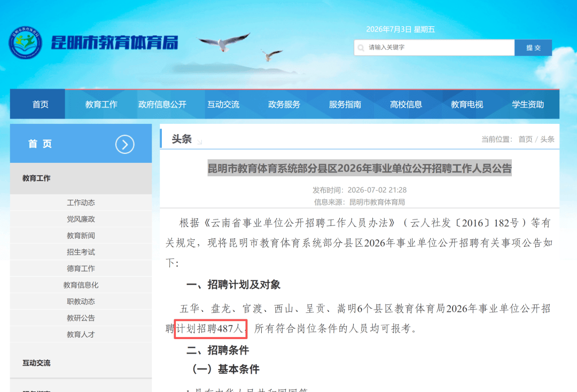Click the 信息来源 昆明市教育体育局 line
The image size is (577, 392).
coord(360,202)
